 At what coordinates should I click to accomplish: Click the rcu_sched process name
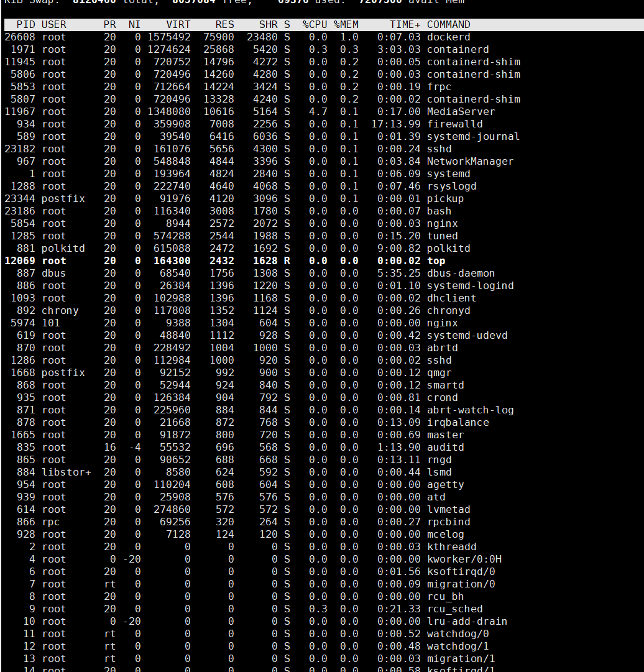454,609
